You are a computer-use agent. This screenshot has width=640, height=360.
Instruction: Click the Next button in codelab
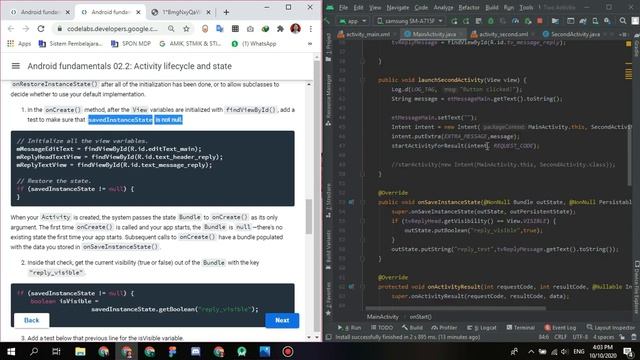[282, 320]
